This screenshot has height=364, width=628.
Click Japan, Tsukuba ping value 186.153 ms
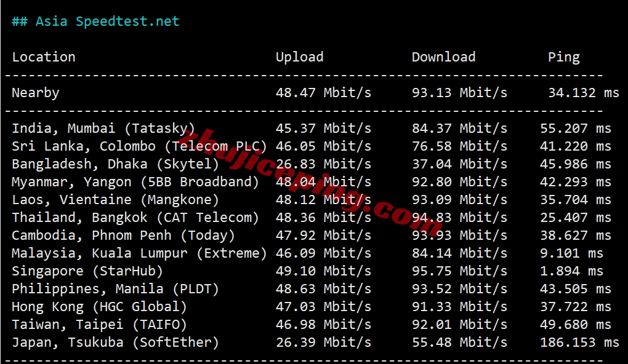[x=579, y=342]
